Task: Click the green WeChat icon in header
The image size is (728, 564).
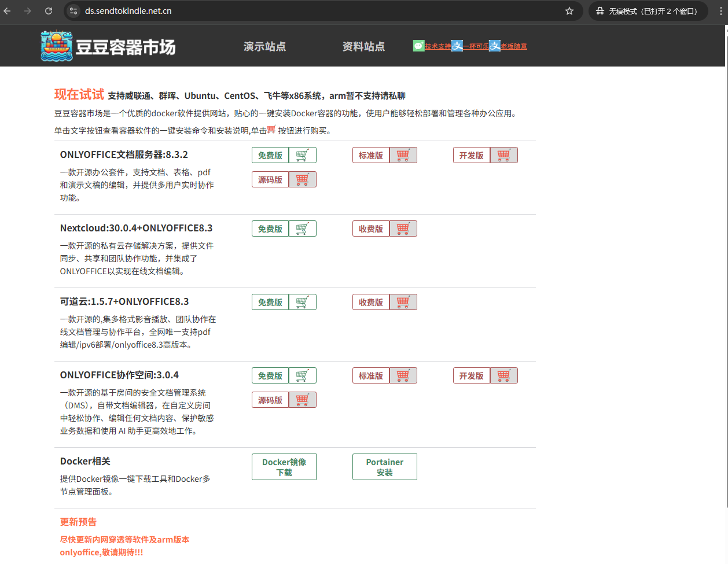Action: coord(419,46)
